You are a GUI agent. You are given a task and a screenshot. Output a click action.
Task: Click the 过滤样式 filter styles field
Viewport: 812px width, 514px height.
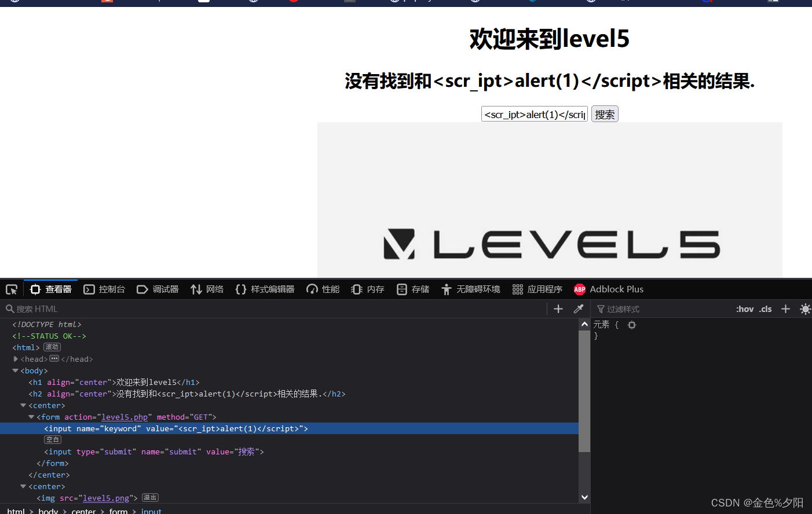(x=663, y=309)
